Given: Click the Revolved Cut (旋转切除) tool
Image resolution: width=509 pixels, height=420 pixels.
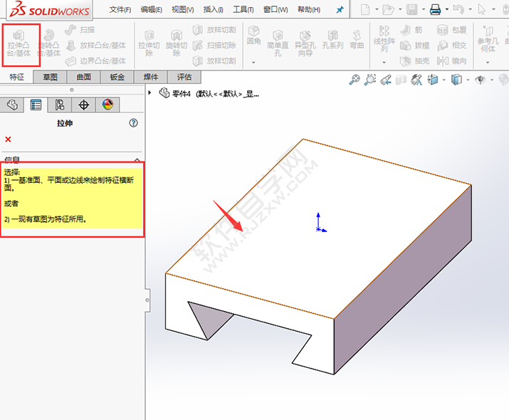Looking at the screenshot, I should [x=177, y=43].
